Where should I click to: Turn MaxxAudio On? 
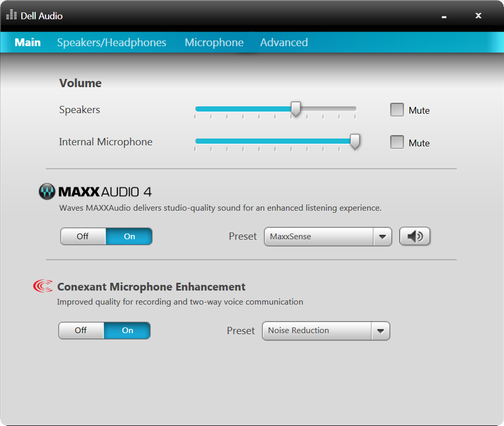(x=129, y=237)
